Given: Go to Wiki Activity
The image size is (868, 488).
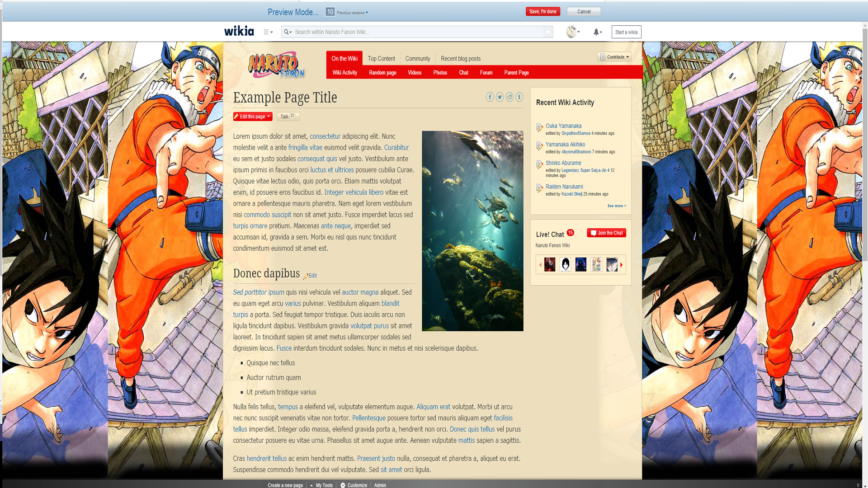Looking at the screenshot, I should pyautogui.click(x=344, y=73).
